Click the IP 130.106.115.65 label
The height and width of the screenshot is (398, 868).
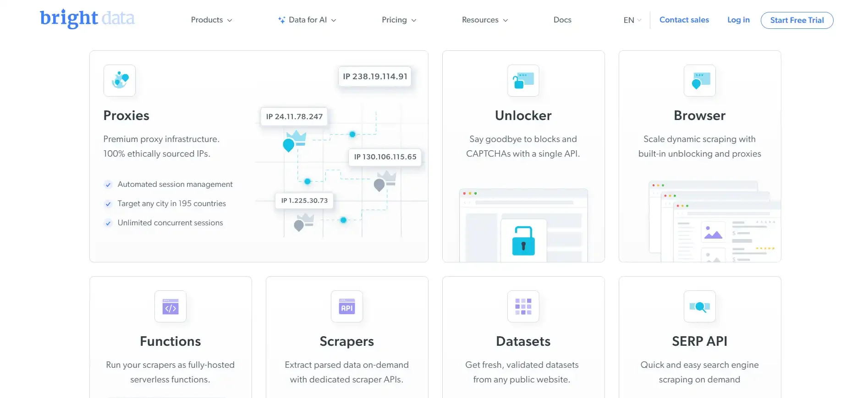tap(385, 157)
